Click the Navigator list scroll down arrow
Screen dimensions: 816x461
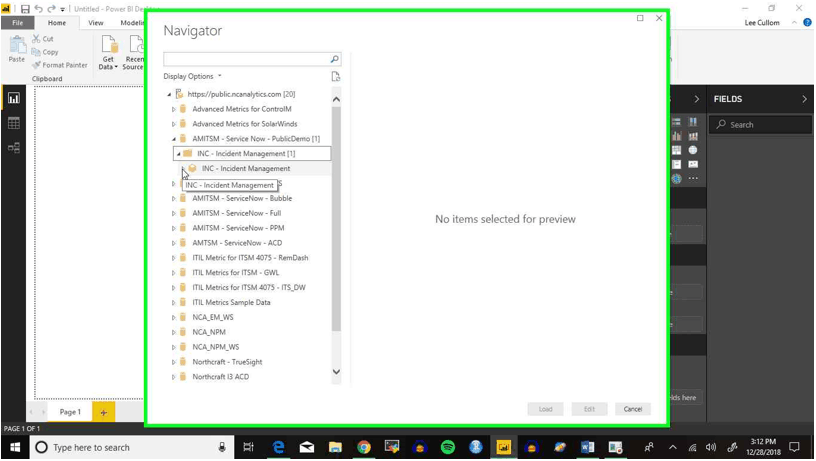point(336,372)
